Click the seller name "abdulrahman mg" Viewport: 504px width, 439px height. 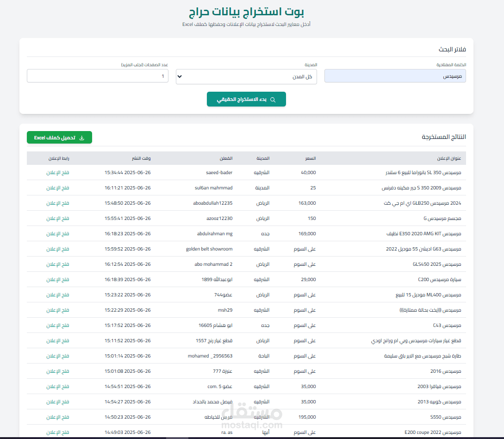click(215, 234)
